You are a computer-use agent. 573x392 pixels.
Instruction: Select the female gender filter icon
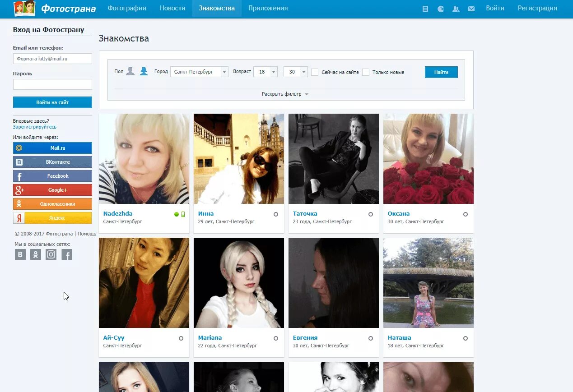coord(144,71)
